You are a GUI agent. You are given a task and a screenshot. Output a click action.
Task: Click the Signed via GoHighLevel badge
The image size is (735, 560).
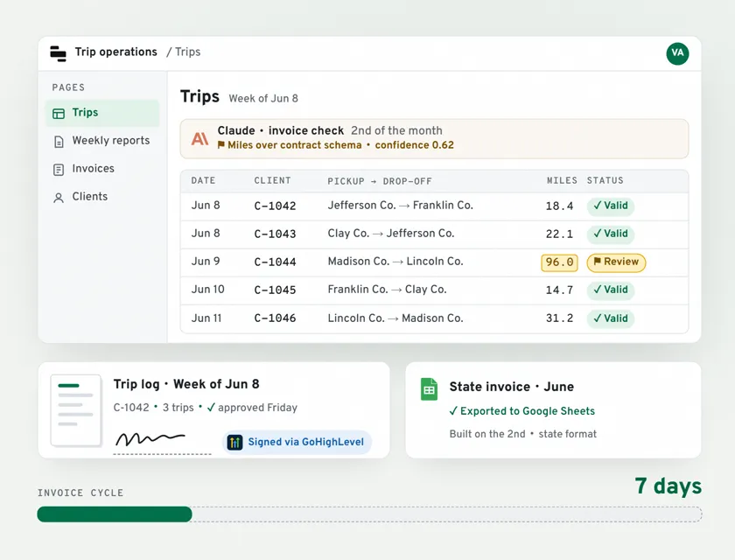[x=297, y=442]
